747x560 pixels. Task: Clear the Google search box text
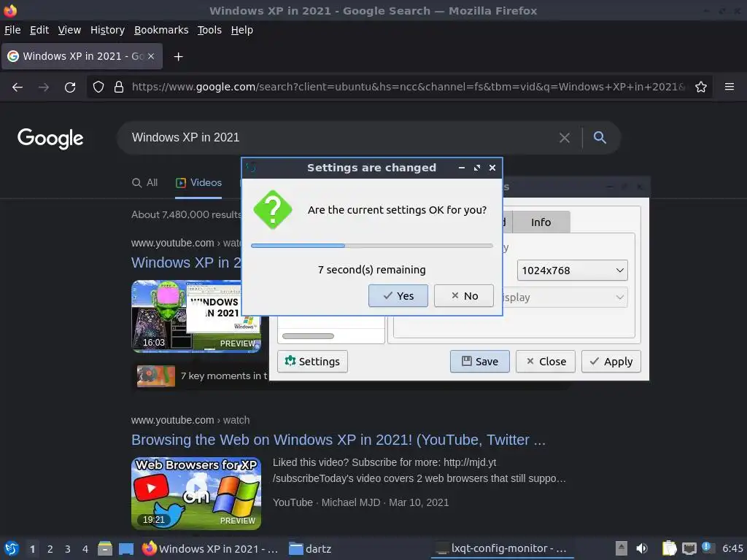pyautogui.click(x=565, y=138)
